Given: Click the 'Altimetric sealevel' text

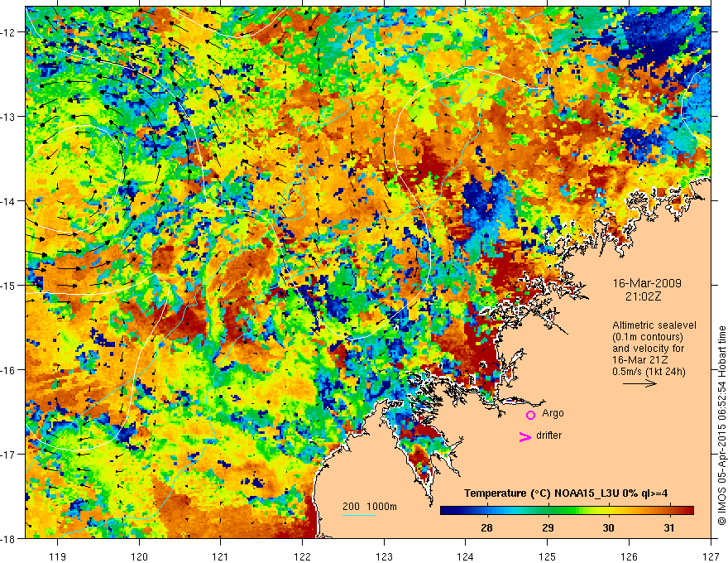Looking at the screenshot, I should pos(654,325).
